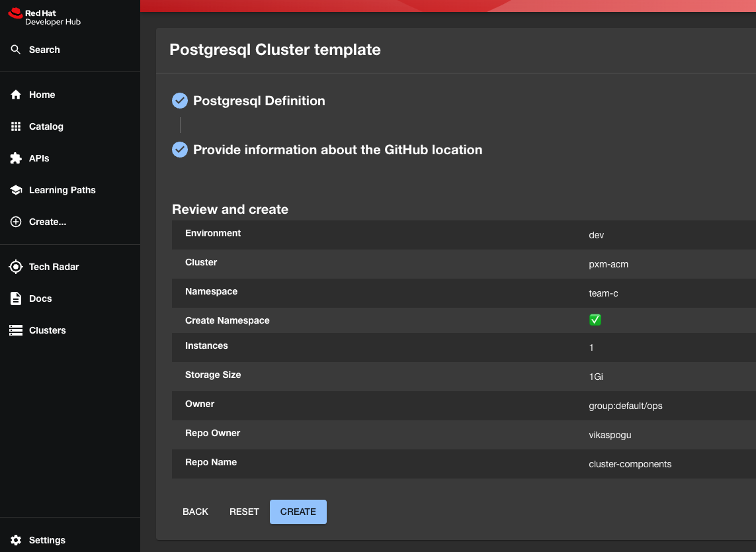The height and width of the screenshot is (552, 756).
Task: Select the GitHub location step label
Action: (x=337, y=150)
